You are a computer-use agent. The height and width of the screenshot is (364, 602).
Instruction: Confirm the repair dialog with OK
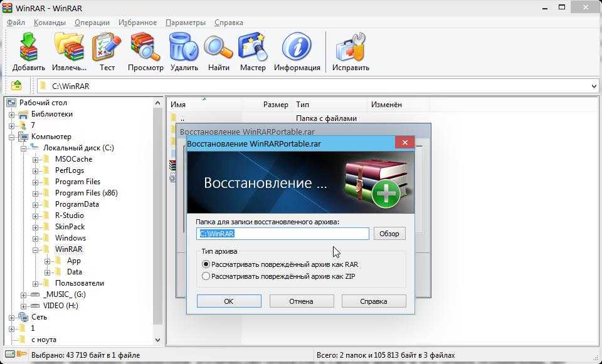pyautogui.click(x=229, y=301)
